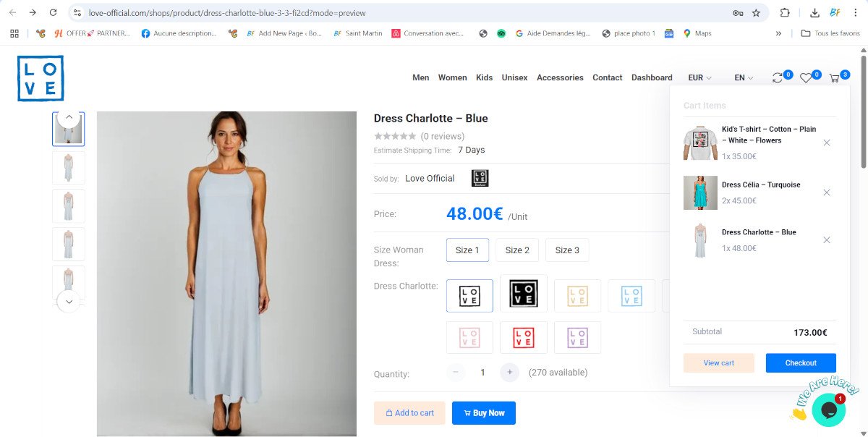Select the red LOVE logo swatch
This screenshot has width=868, height=437.
(524, 337)
